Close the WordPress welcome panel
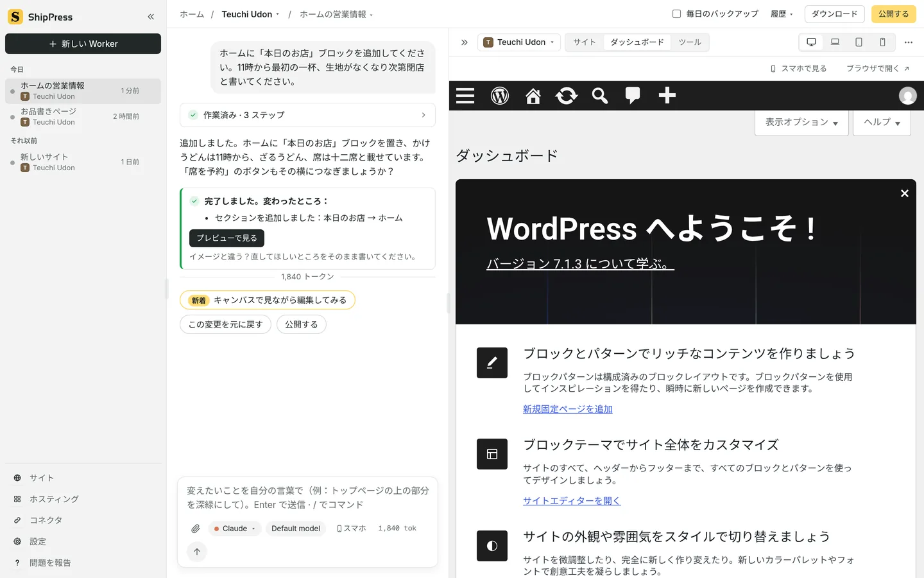 (x=904, y=193)
